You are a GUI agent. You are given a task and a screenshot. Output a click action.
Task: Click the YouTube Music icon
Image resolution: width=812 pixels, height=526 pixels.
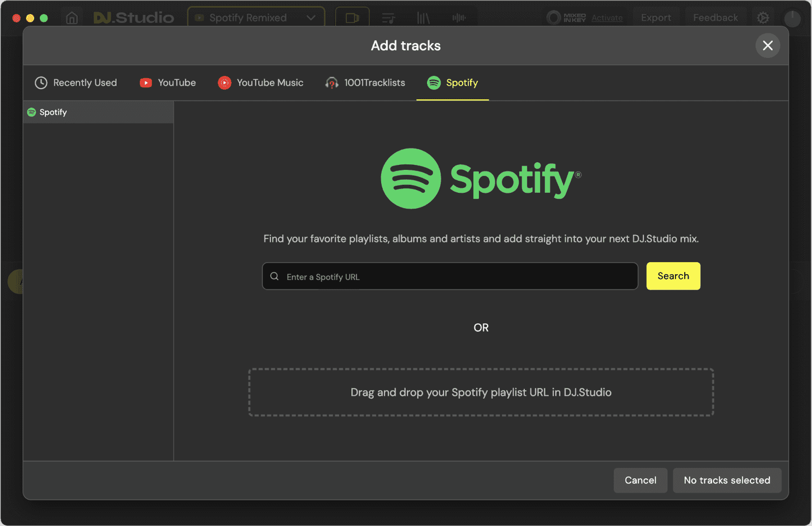(224, 82)
